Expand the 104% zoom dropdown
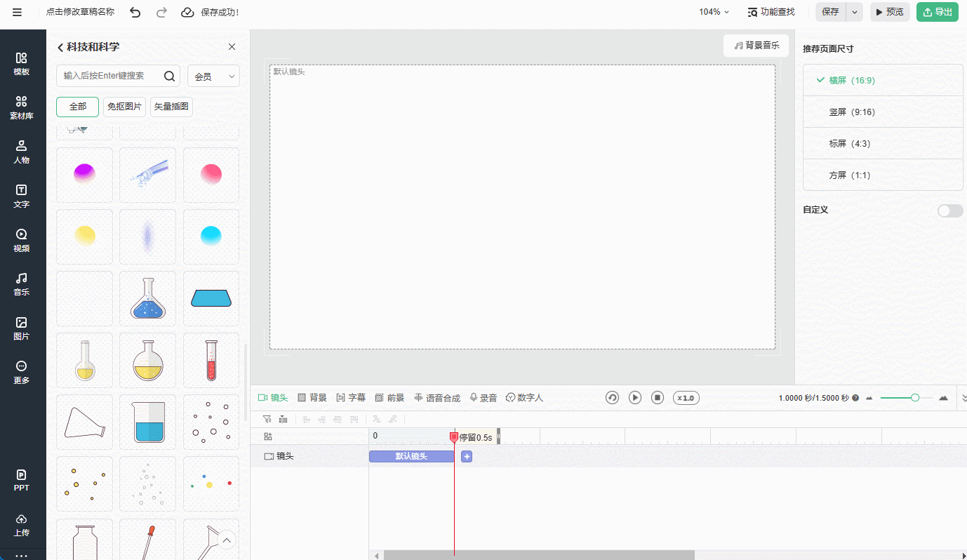967x560 pixels. 714,12
